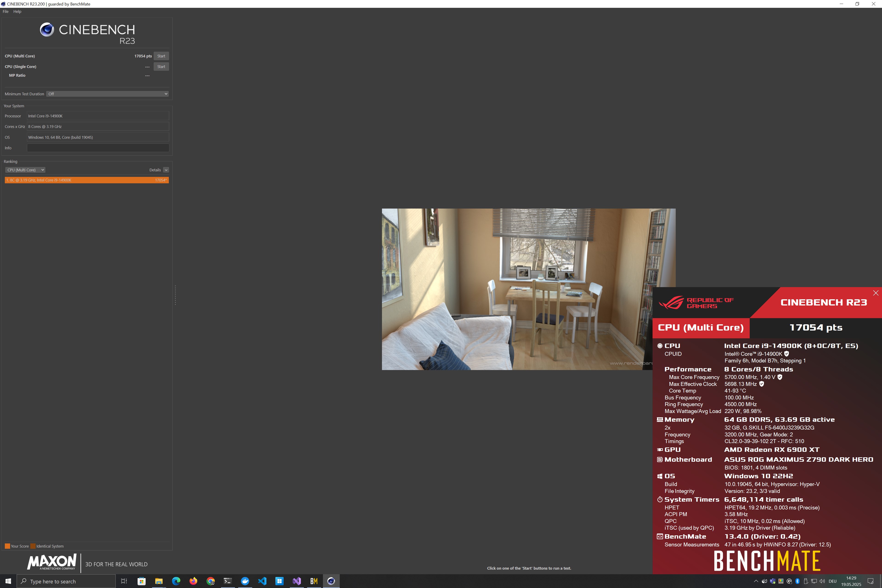Click the shield icon next to 5698.13 MHz
Screen dimensions: 882x588
(x=761, y=384)
